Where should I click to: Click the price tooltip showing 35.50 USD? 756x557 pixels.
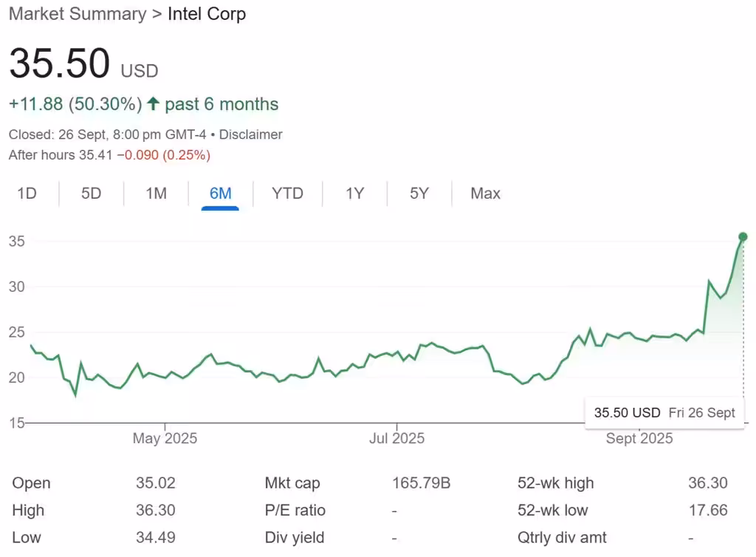664,412
